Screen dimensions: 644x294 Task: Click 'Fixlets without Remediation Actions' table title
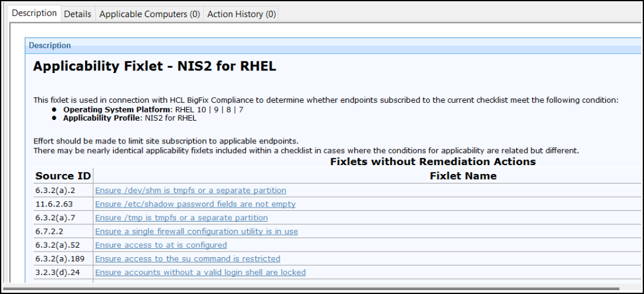click(433, 162)
